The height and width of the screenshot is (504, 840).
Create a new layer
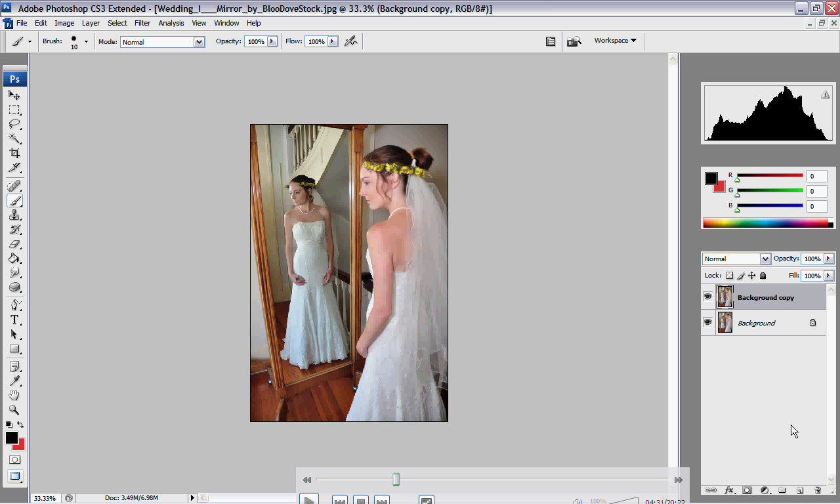pyautogui.click(x=800, y=490)
